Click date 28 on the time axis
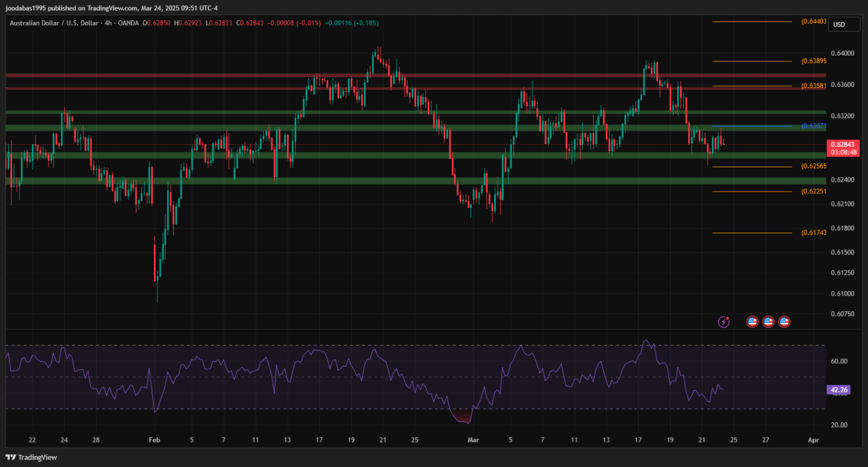The height and width of the screenshot is (467, 868). (96, 440)
